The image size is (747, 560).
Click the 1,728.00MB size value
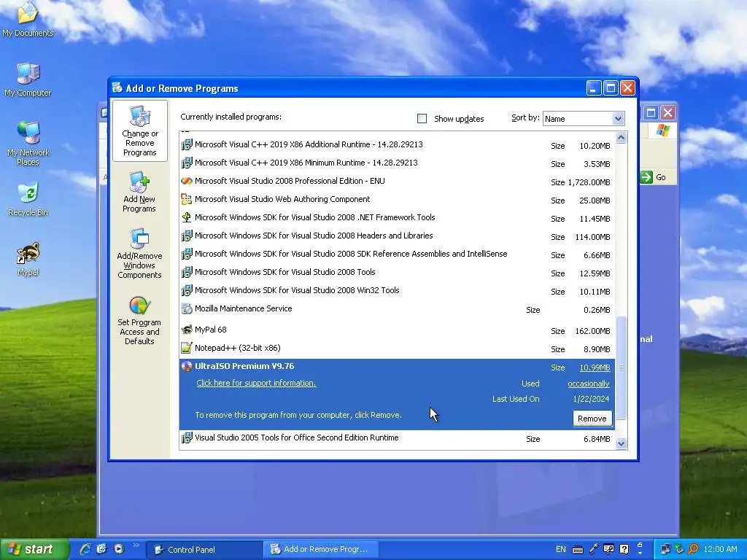tap(589, 182)
